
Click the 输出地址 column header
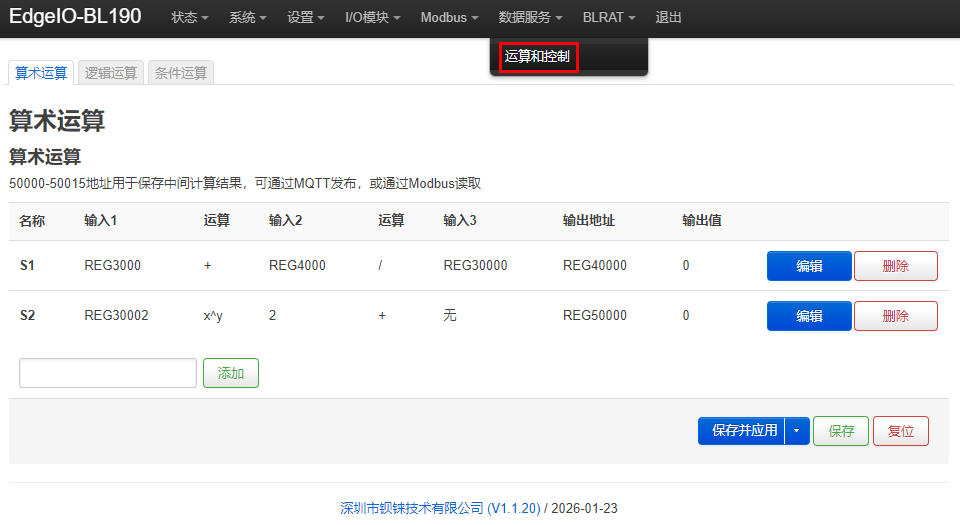pyautogui.click(x=588, y=221)
